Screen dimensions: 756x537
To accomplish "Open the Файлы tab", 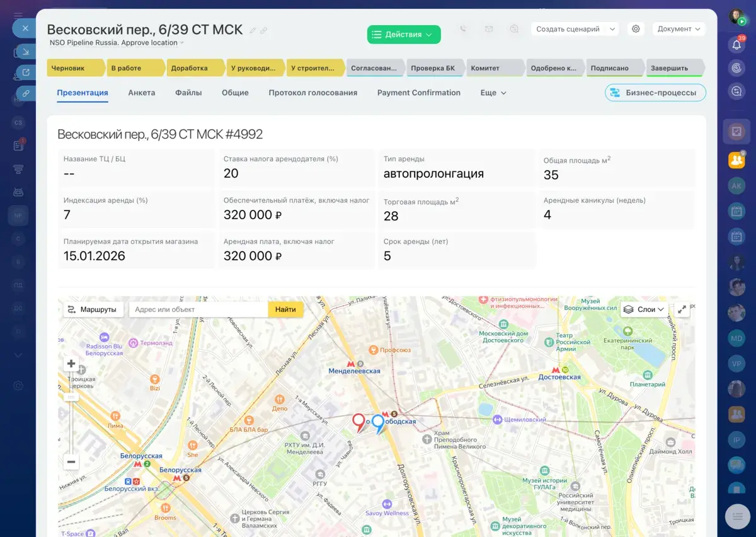I will (x=188, y=93).
